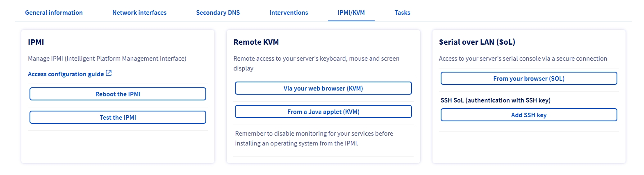Click the Test the IPMI button

(118, 118)
